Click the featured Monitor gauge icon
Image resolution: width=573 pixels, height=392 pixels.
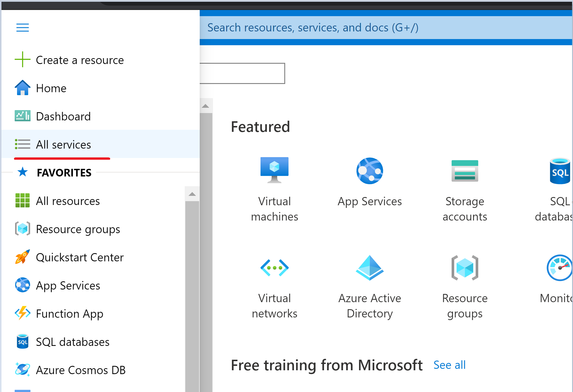559,268
